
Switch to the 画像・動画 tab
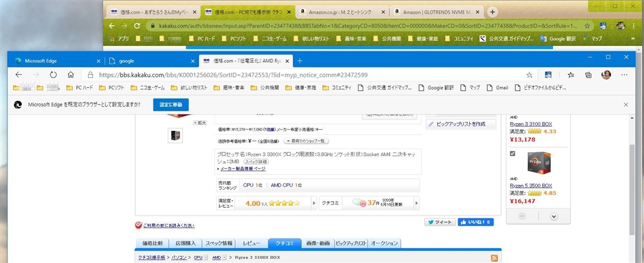coord(318,243)
